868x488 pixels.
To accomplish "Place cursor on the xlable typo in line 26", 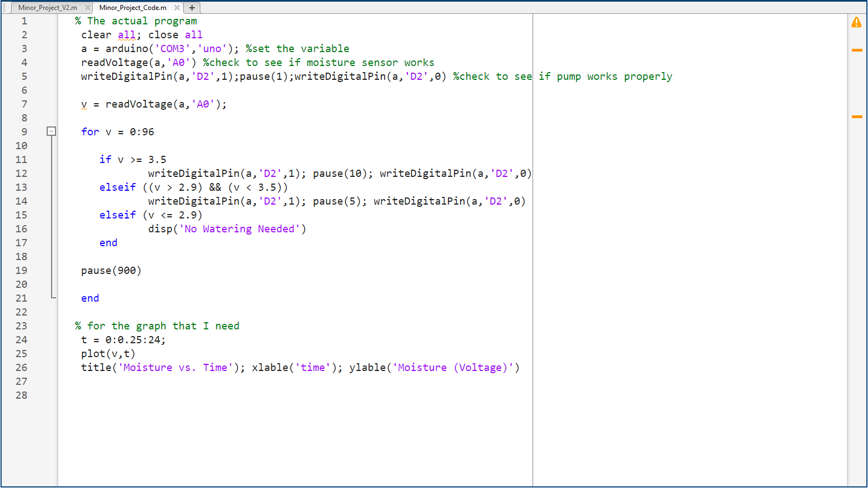I will pos(270,367).
